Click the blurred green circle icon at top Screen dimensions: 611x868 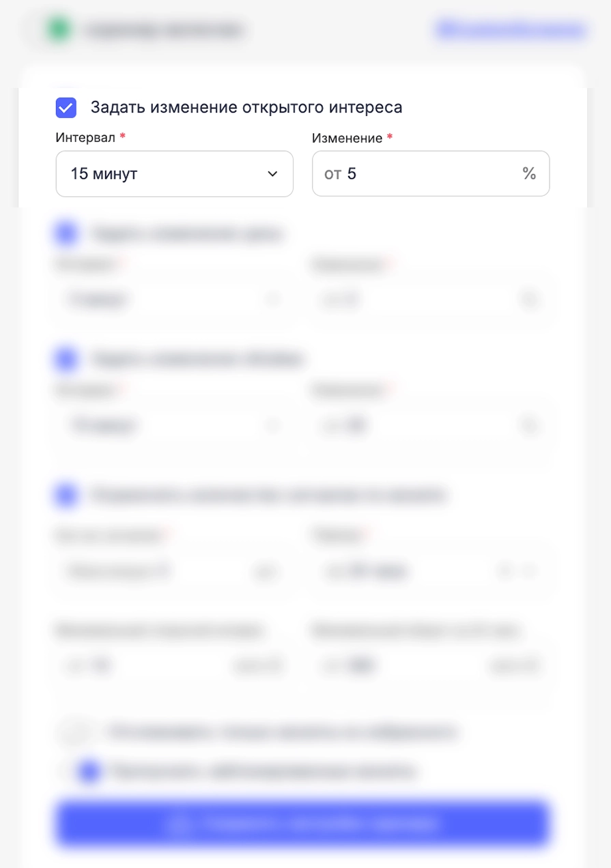click(59, 29)
